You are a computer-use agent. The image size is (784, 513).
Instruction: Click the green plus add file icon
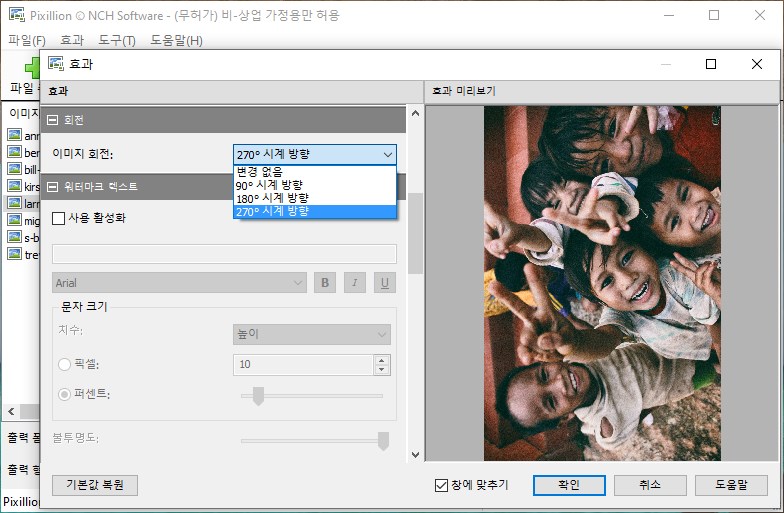[32, 67]
